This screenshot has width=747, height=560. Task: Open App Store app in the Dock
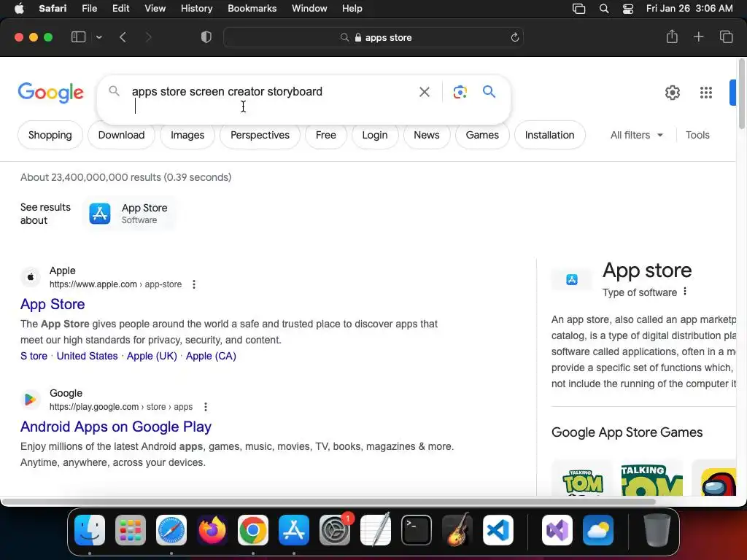click(x=294, y=530)
